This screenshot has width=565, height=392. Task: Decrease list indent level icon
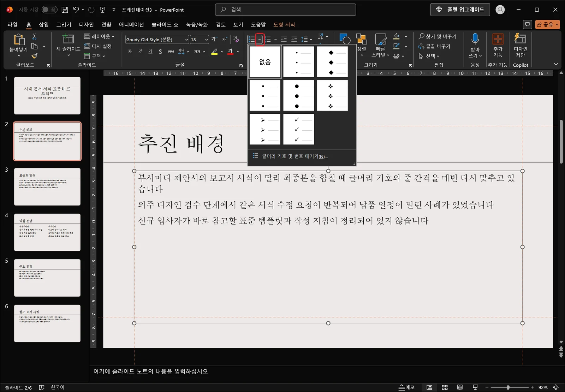coord(284,39)
